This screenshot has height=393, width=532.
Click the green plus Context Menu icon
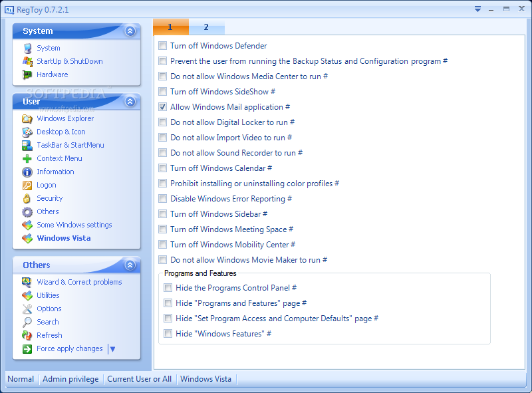27,158
